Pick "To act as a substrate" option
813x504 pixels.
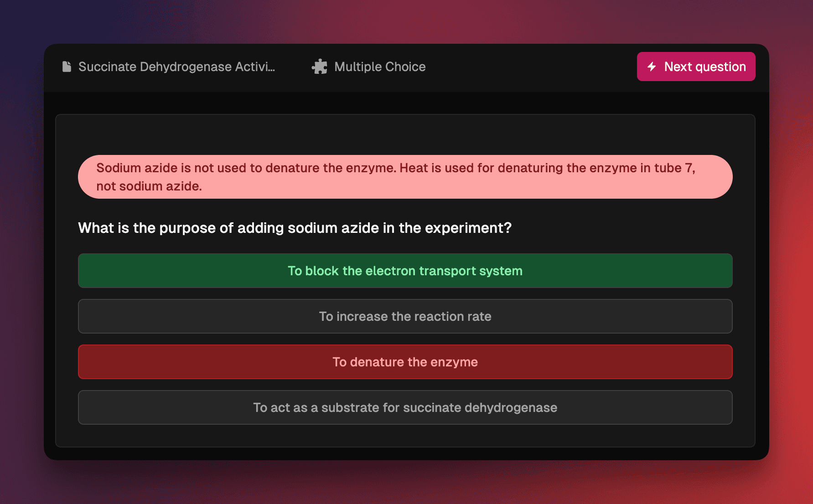tap(405, 407)
